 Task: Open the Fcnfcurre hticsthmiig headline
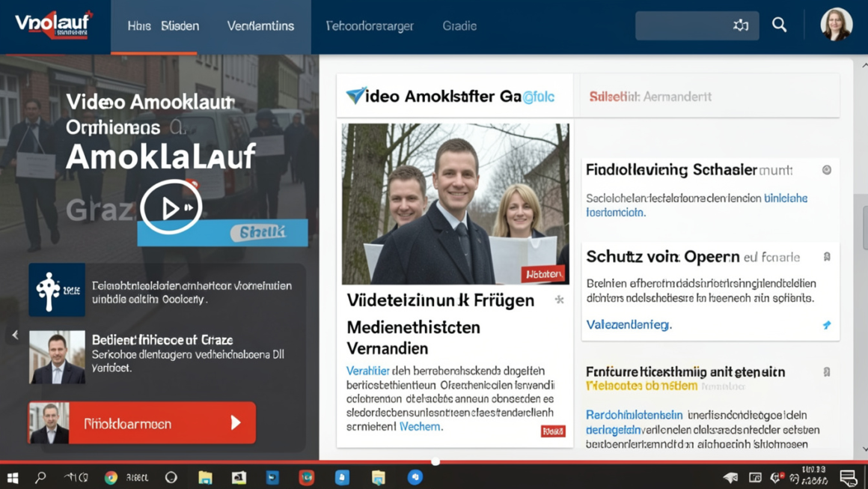click(x=685, y=372)
